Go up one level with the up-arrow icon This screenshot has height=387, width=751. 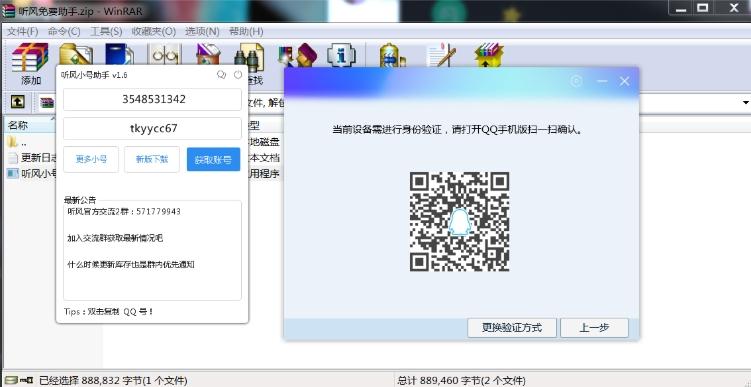pyautogui.click(x=18, y=102)
